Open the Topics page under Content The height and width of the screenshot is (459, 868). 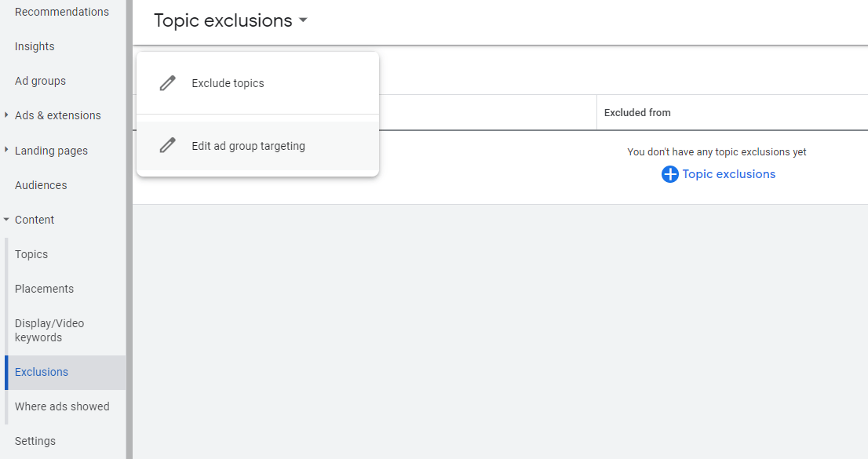(31, 253)
